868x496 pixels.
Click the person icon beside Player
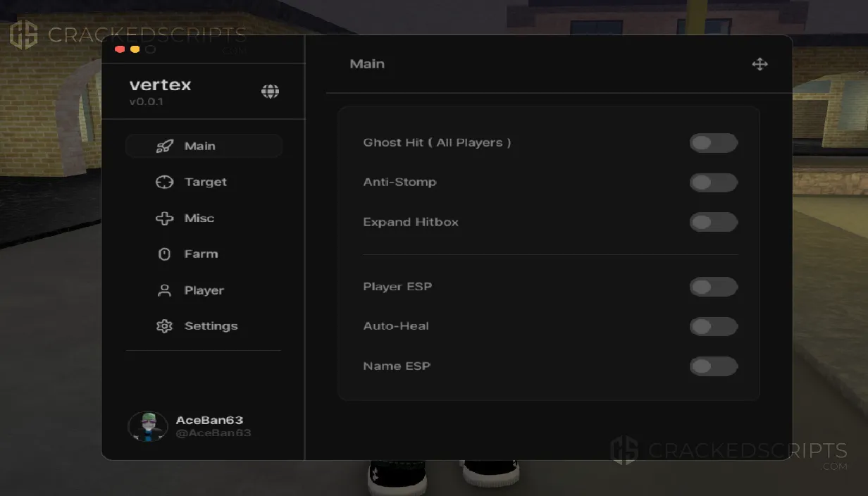164,290
